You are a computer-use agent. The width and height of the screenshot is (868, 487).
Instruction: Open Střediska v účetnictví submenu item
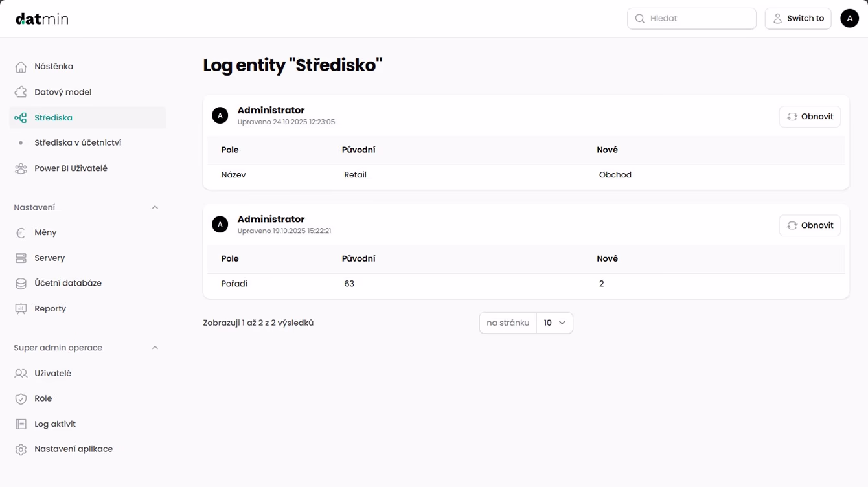(x=78, y=142)
